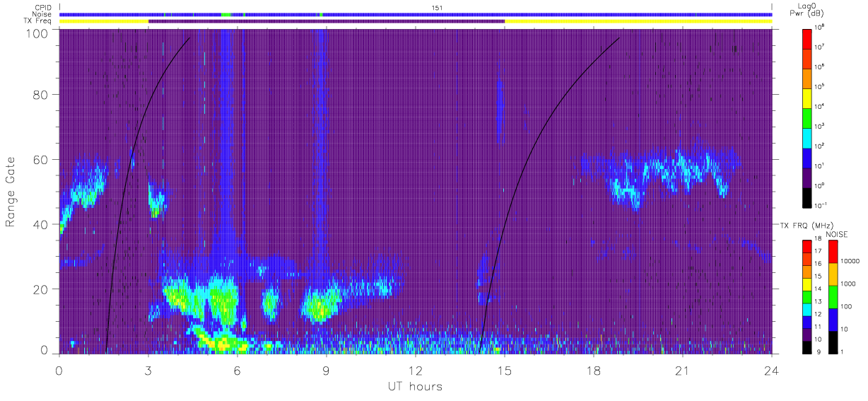Click the Range Gate axis title

11,191
